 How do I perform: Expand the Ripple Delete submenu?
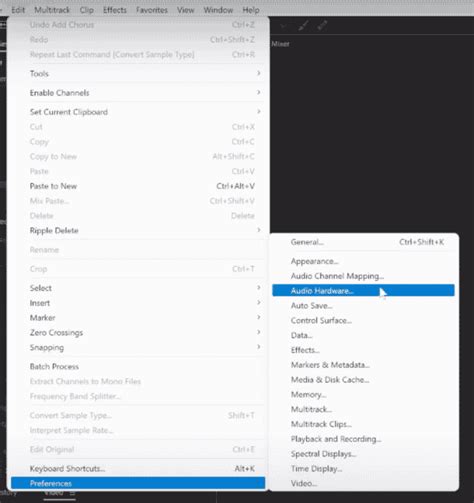138,230
